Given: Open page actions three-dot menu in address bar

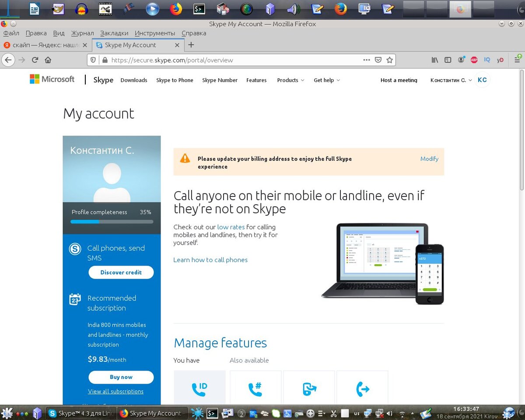Looking at the screenshot, I should [367, 60].
